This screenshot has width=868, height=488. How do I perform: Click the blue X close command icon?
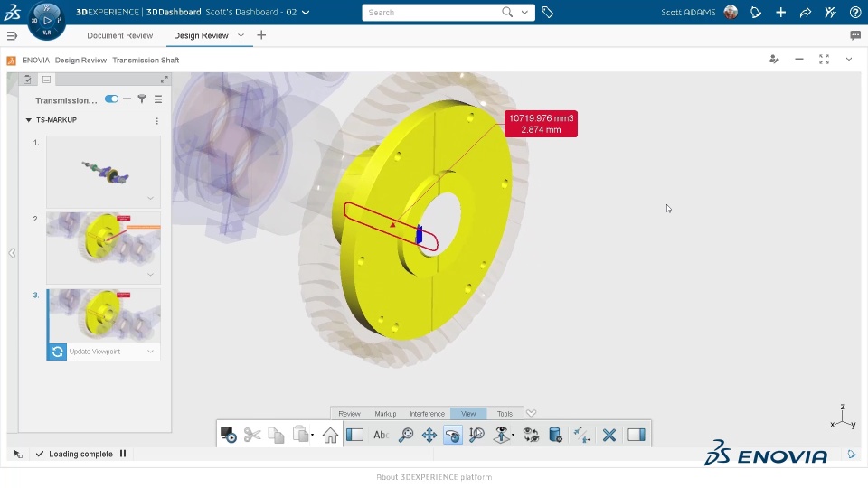(609, 435)
